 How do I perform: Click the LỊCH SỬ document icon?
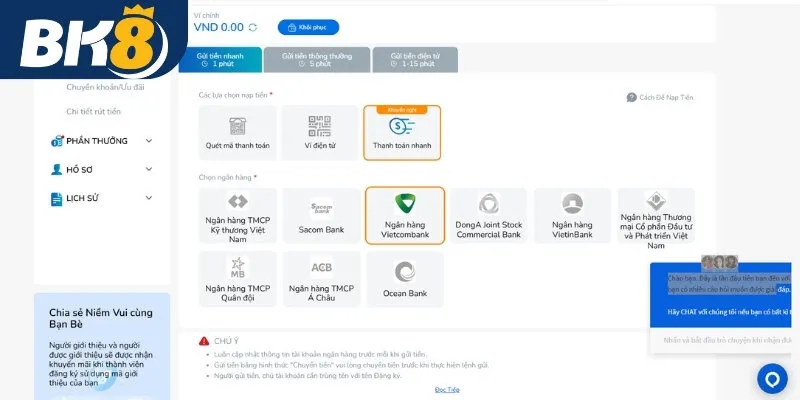pos(57,199)
